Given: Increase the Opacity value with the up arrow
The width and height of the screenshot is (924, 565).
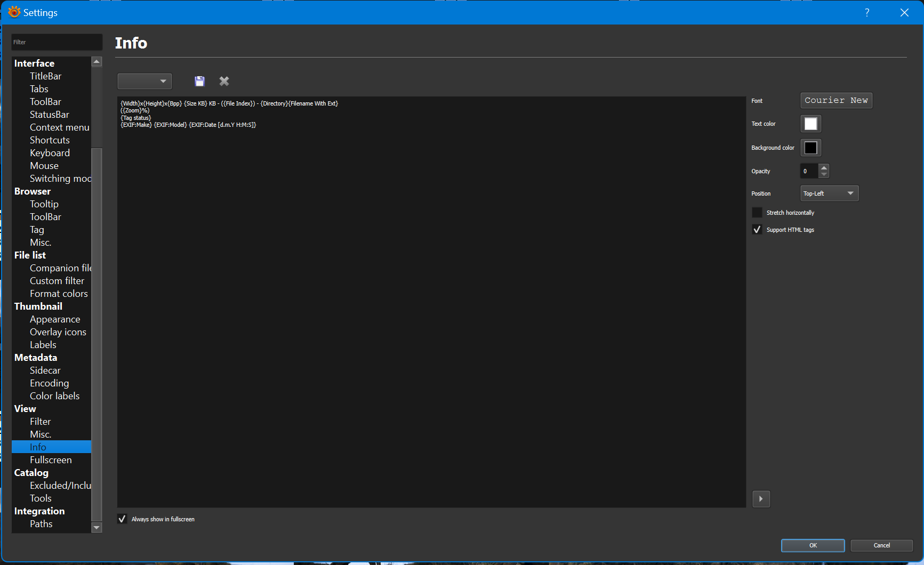Looking at the screenshot, I should (x=824, y=167).
